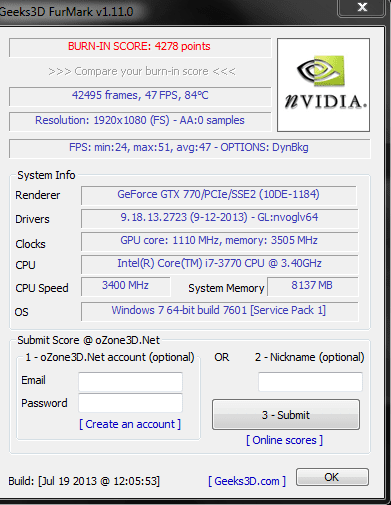Click the FPS min:24, max:51 field
Viewport: 391px width, 505px height.
coord(189,148)
